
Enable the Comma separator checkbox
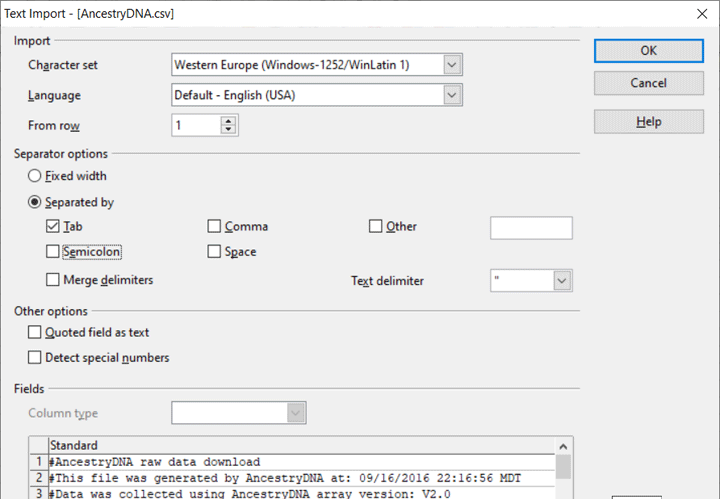click(214, 226)
